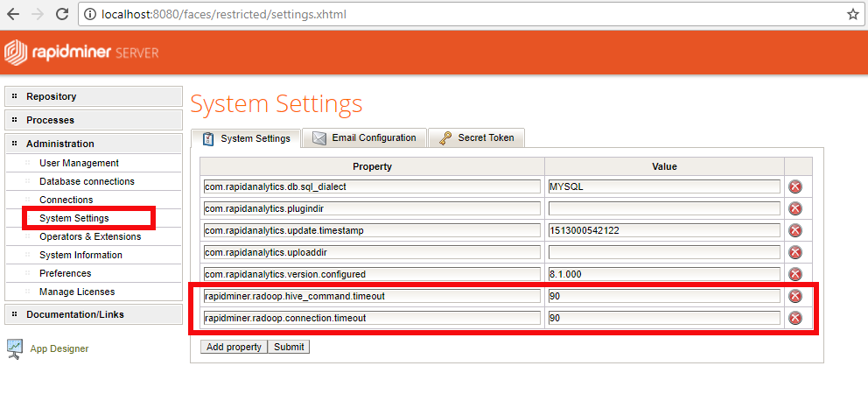Click the site info icon in address bar
The image size is (868, 394).
point(90,14)
